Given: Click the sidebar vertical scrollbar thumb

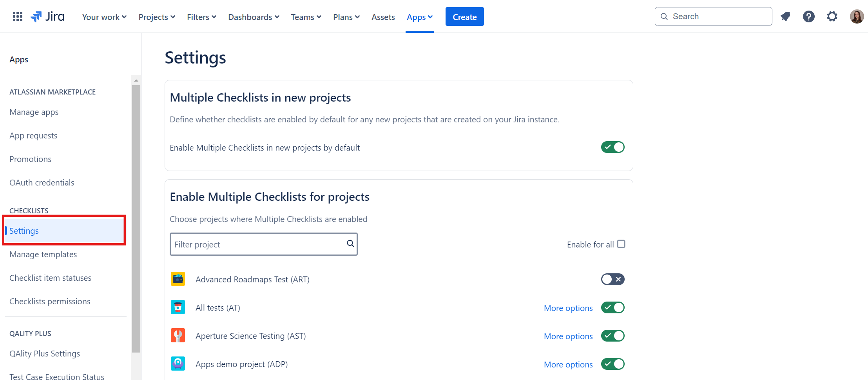Looking at the screenshot, I should 136,219.
